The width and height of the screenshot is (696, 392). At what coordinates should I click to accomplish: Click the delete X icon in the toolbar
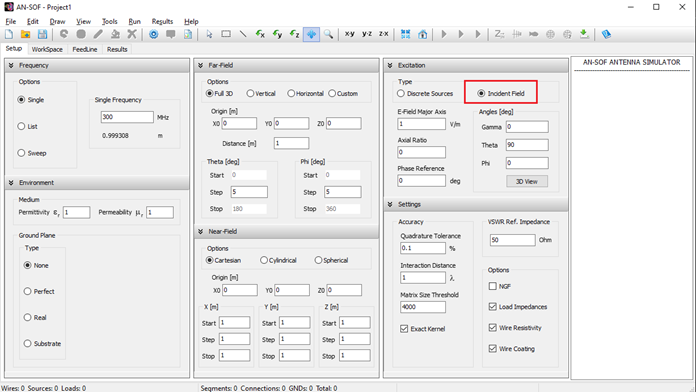pos(132,34)
